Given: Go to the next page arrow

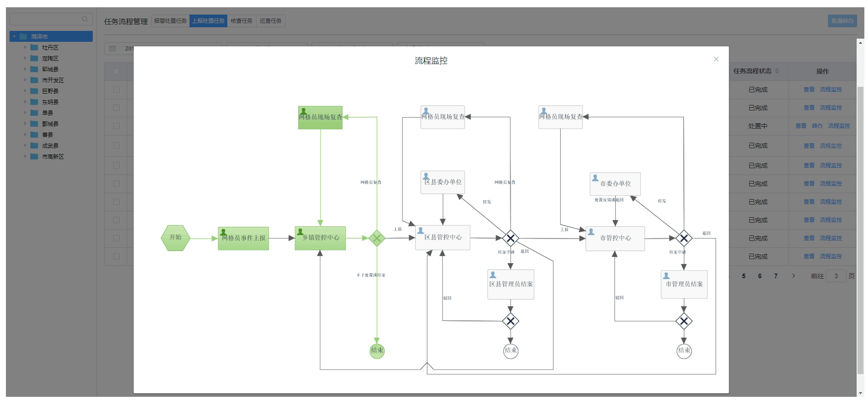Looking at the screenshot, I should pyautogui.click(x=794, y=276).
